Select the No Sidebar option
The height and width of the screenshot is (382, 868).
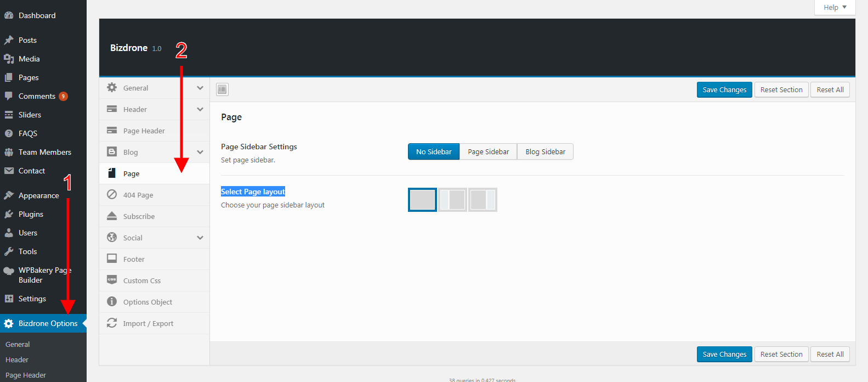(x=434, y=151)
